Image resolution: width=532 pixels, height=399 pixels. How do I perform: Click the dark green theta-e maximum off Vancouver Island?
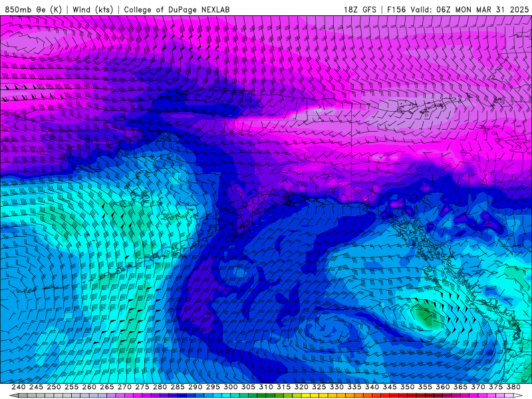pos(425,317)
